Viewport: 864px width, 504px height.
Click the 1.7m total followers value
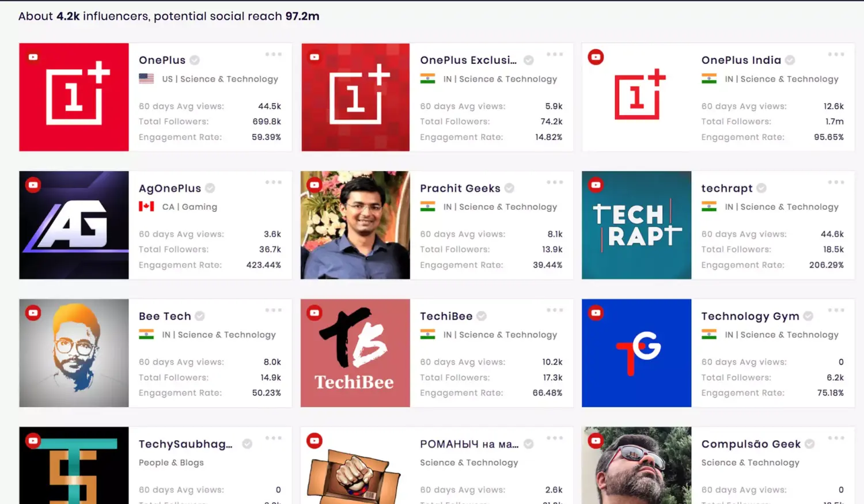pyautogui.click(x=835, y=122)
